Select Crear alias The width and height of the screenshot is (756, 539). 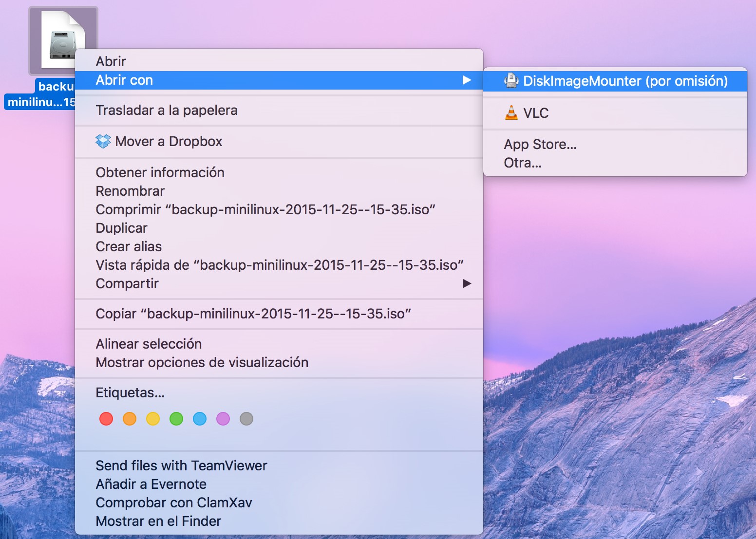pyautogui.click(x=279, y=246)
